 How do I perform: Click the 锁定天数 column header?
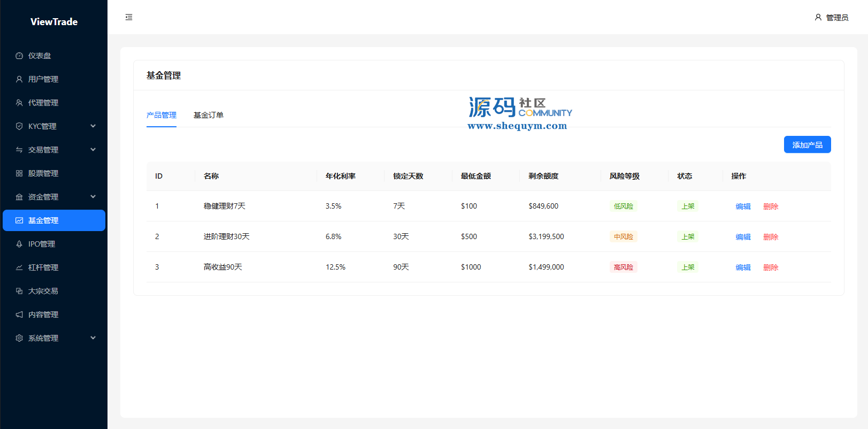coord(408,176)
